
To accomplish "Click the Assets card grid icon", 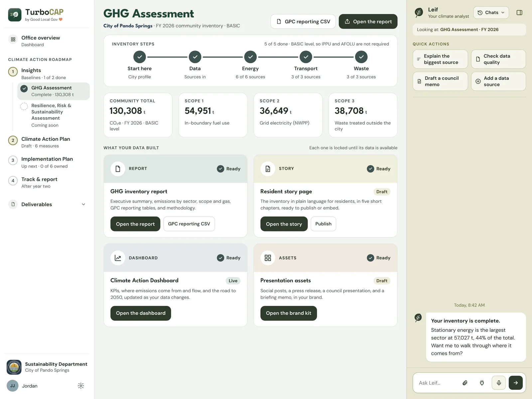I will [268, 258].
